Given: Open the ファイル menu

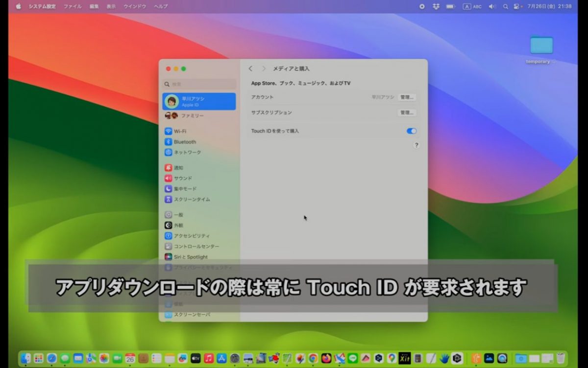Looking at the screenshot, I should click(x=73, y=6).
